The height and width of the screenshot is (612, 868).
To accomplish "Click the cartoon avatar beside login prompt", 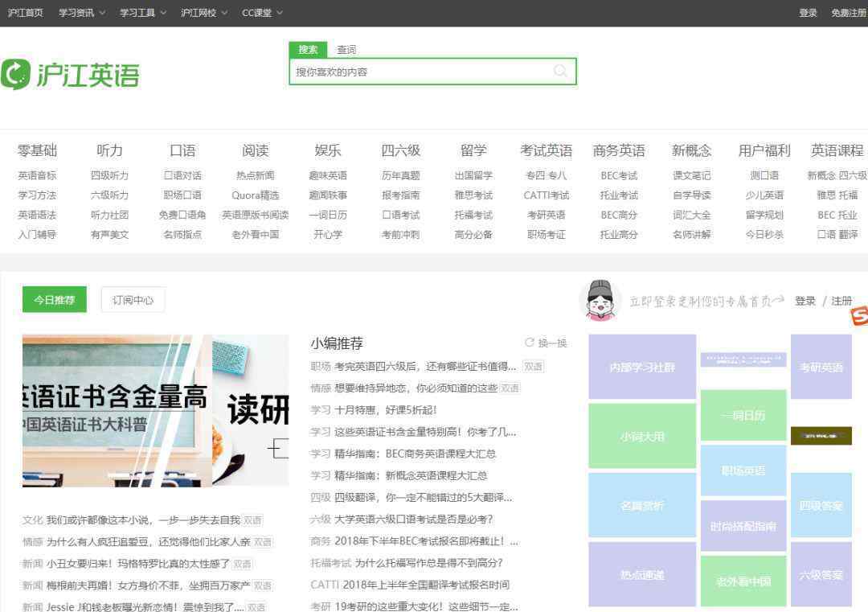I will [600, 300].
